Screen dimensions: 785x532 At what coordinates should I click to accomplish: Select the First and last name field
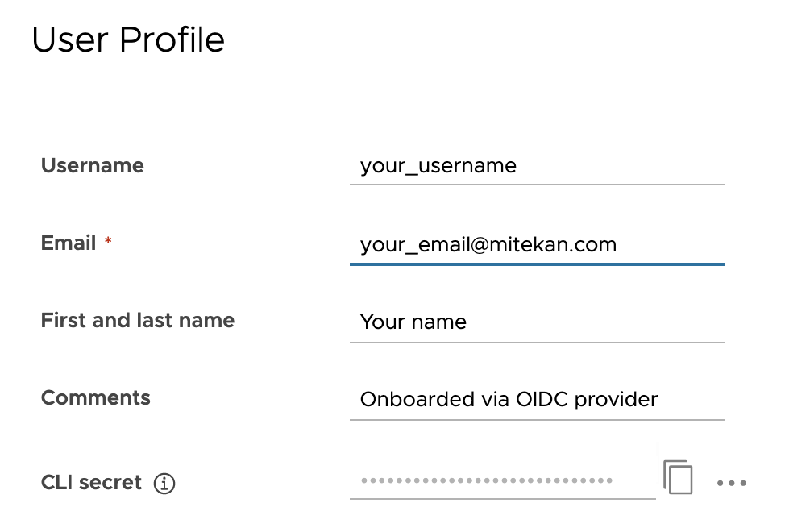538,322
